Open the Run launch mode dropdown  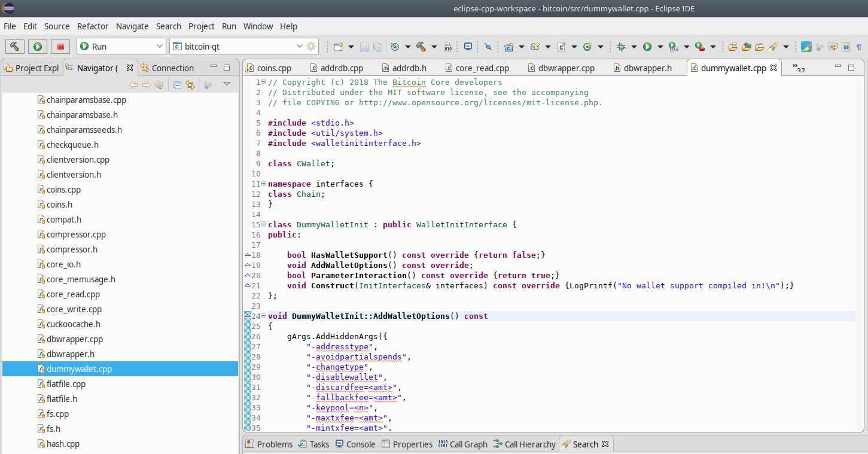click(160, 47)
